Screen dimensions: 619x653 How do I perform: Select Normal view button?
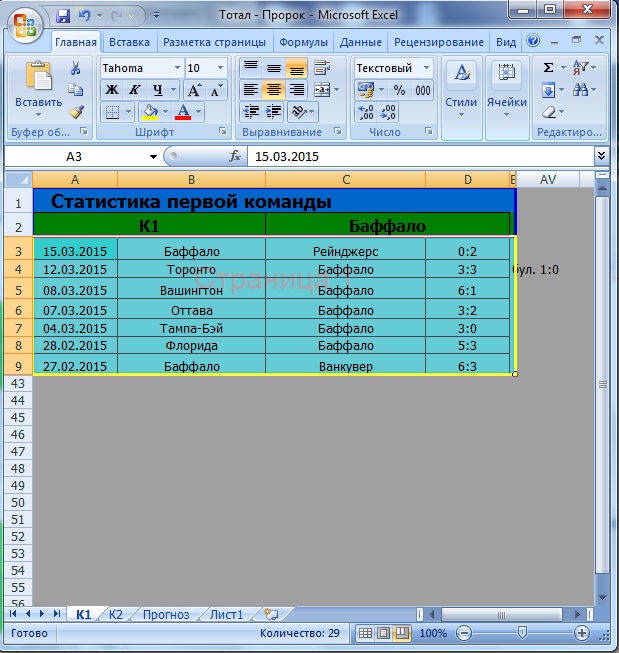(365, 633)
